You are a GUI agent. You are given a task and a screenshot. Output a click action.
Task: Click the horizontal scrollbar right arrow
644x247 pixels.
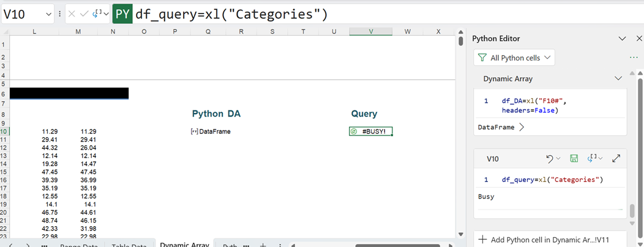coord(451,246)
